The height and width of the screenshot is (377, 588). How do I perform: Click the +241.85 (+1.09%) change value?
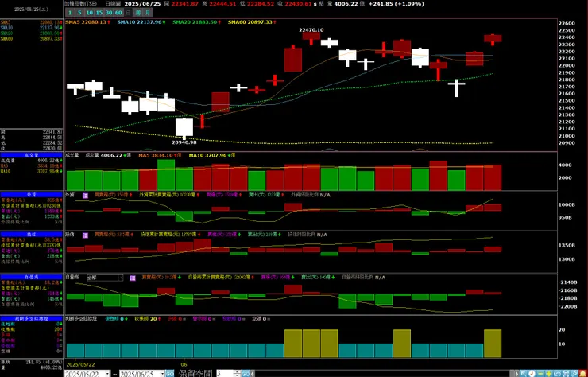point(396,4)
